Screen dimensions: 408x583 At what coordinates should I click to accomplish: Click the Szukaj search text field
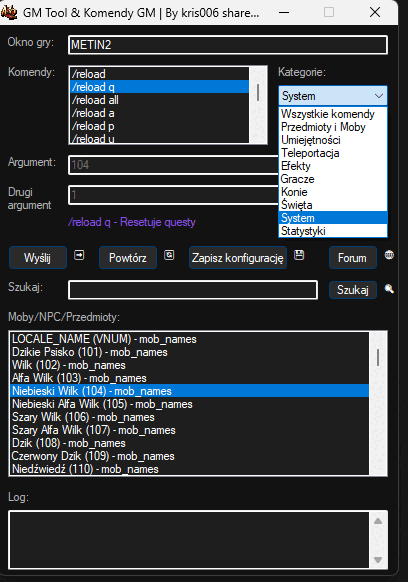(x=193, y=290)
